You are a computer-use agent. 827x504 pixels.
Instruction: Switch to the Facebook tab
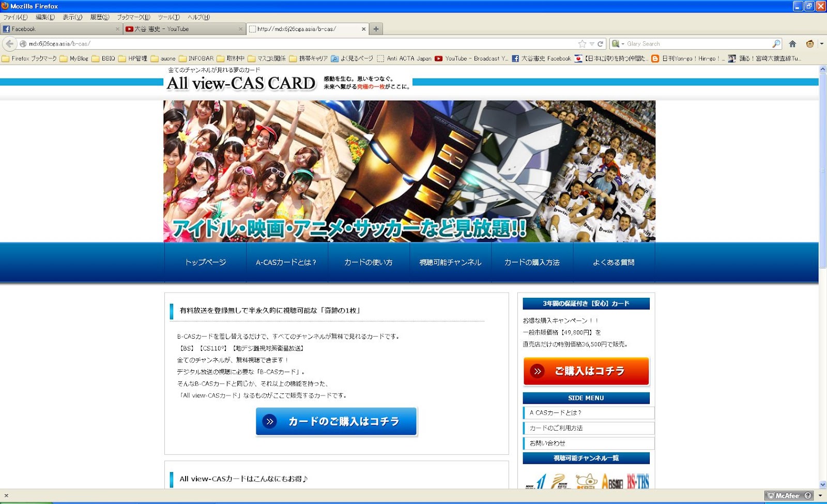point(61,29)
